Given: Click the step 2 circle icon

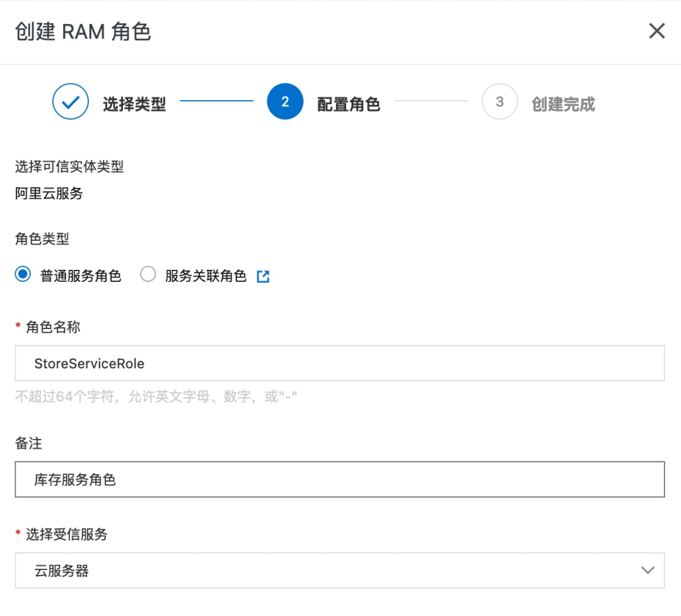Looking at the screenshot, I should 285,102.
